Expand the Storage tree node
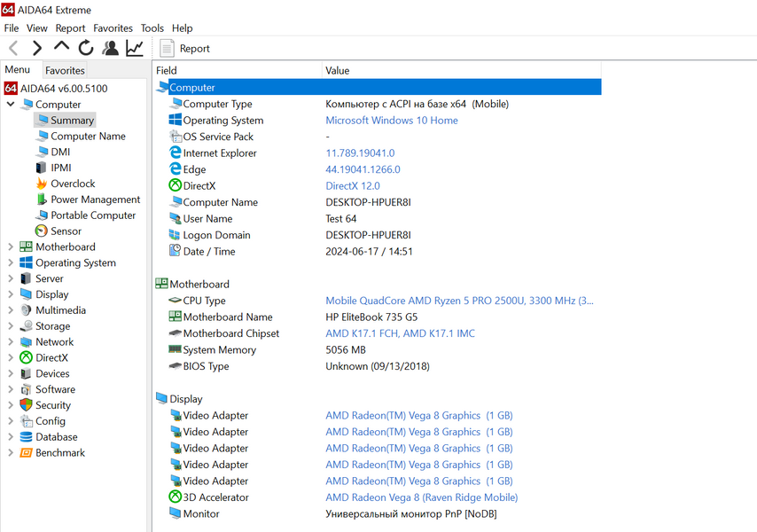This screenshot has width=757, height=532. (10, 326)
